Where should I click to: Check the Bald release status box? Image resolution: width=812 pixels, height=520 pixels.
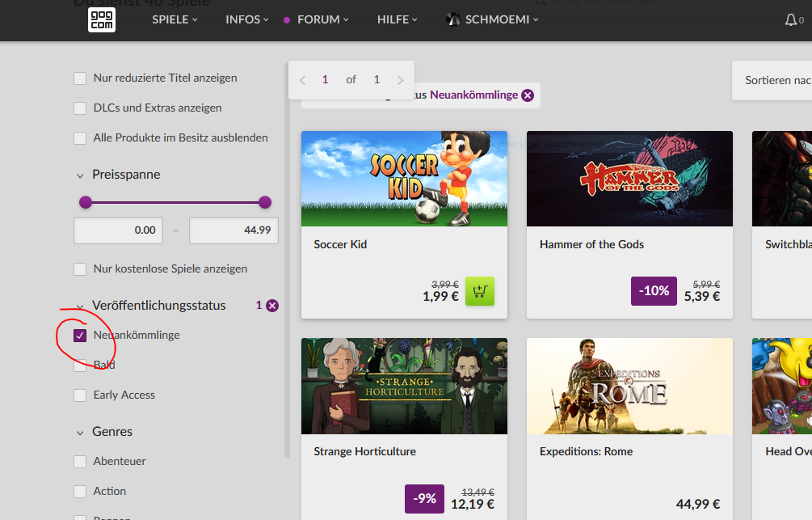pyautogui.click(x=80, y=365)
